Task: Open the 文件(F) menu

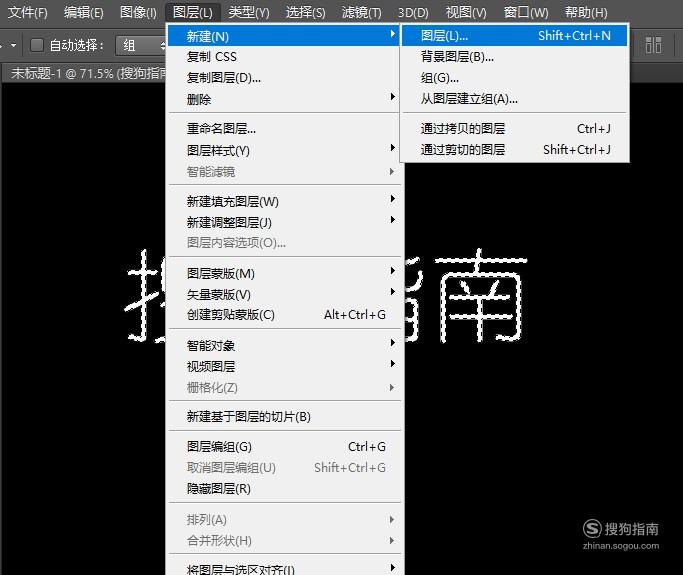Action: click(27, 12)
